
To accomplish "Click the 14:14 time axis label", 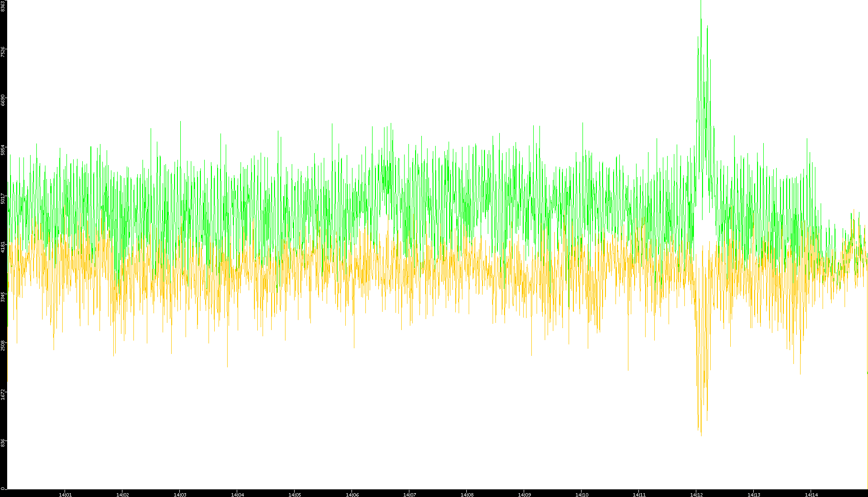I will click(x=811, y=495).
